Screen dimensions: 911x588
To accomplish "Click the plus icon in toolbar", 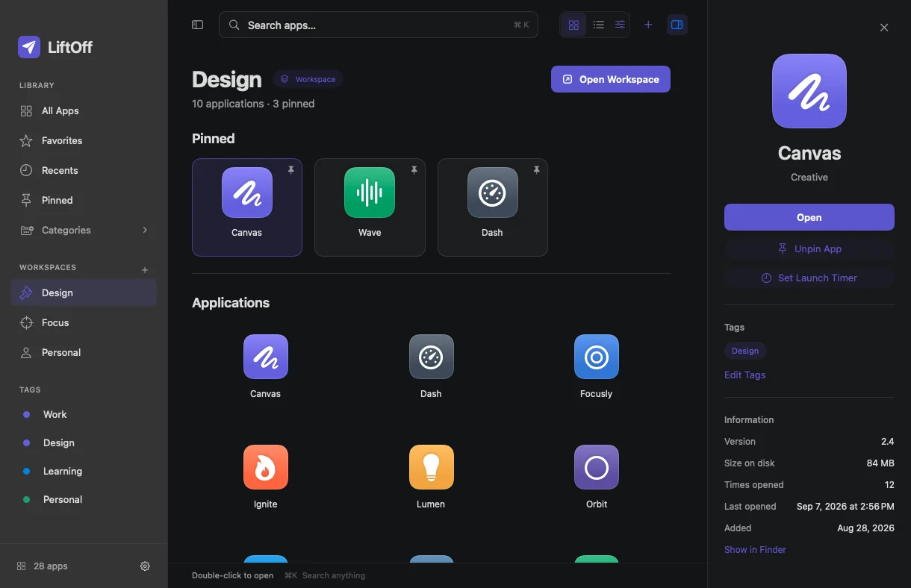I will click(x=648, y=25).
